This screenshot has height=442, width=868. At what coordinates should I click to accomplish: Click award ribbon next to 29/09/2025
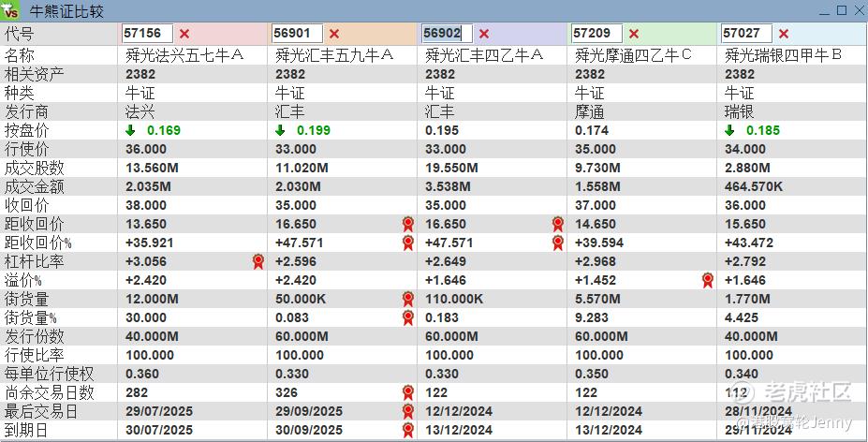click(x=408, y=411)
